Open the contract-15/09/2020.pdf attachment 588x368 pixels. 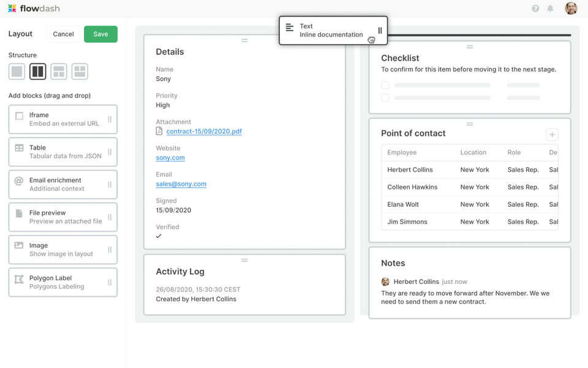(204, 131)
